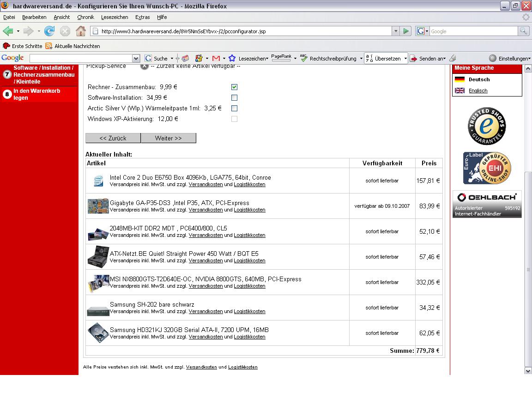Open the search engine selector dropdown
532x399 pixels.
pos(427,31)
